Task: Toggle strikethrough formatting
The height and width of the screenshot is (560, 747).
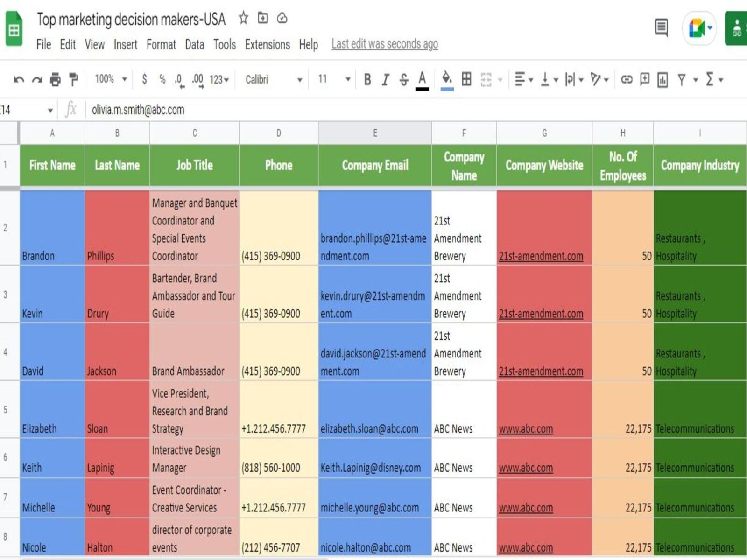Action: click(x=404, y=80)
